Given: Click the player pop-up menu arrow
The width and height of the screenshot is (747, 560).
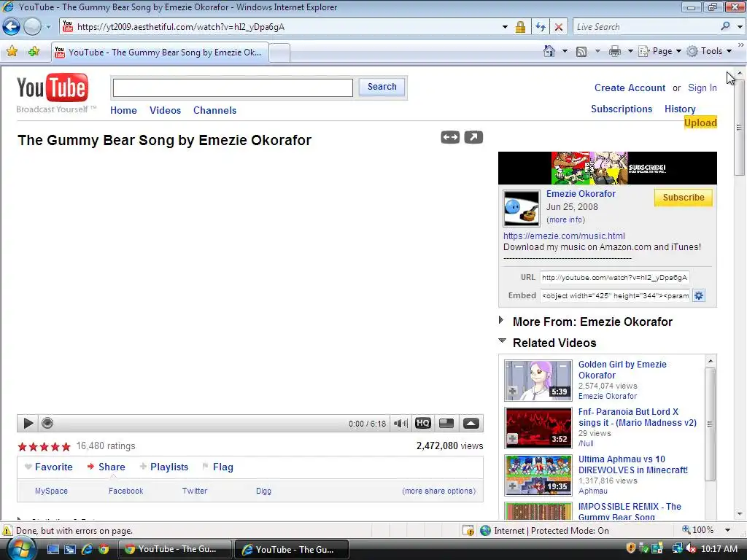Looking at the screenshot, I should click(x=471, y=424).
